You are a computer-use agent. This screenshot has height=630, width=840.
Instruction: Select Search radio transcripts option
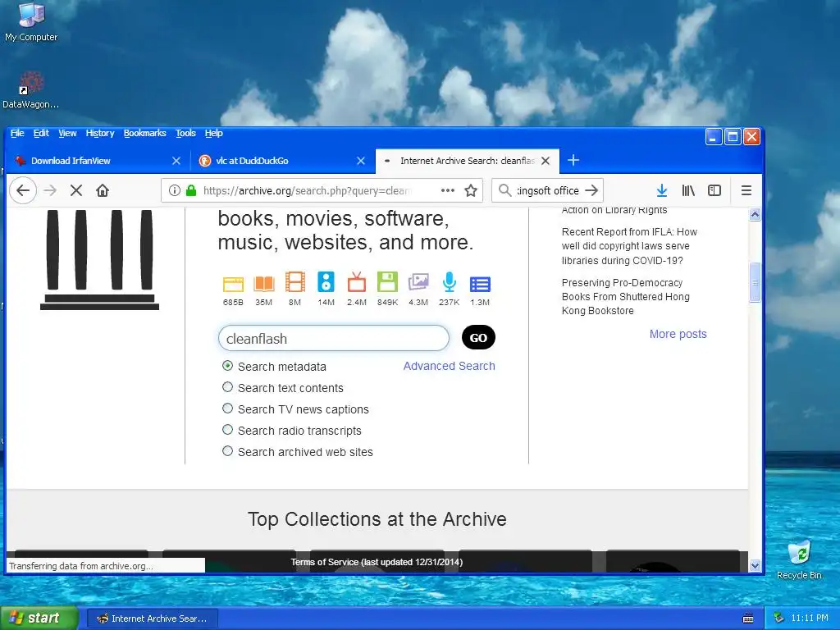(x=228, y=430)
